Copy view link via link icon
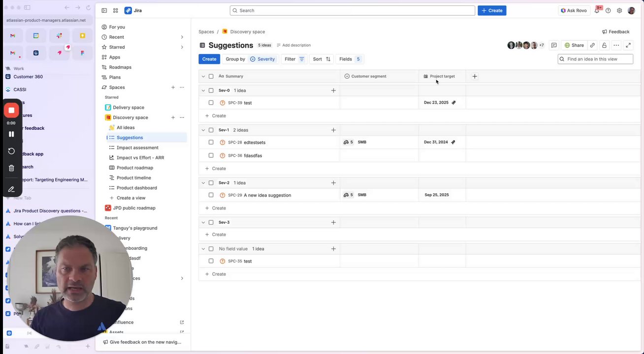644x354 pixels. (592, 45)
